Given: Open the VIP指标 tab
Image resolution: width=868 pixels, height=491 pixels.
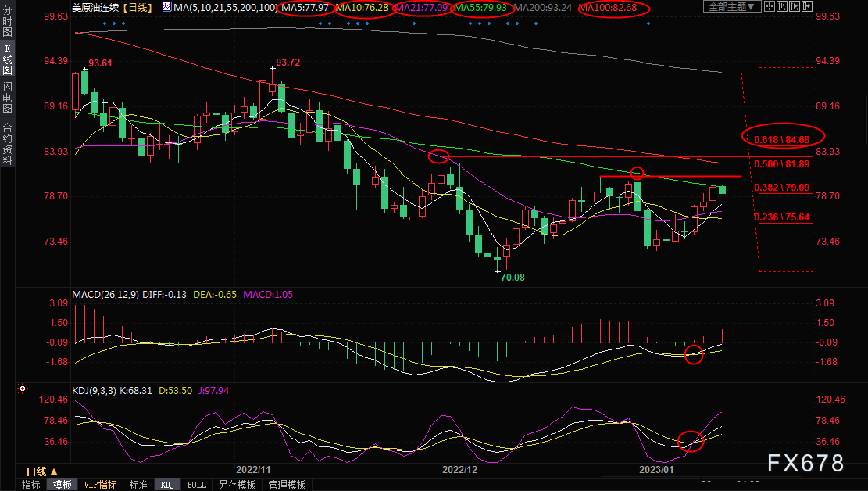Looking at the screenshot, I should click(x=100, y=485).
